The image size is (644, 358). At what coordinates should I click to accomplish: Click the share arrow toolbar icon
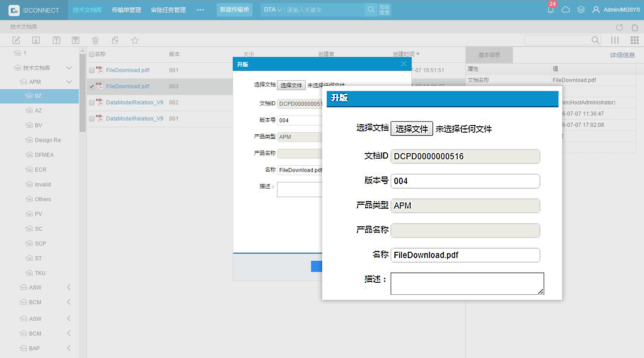pyautogui.click(x=115, y=40)
